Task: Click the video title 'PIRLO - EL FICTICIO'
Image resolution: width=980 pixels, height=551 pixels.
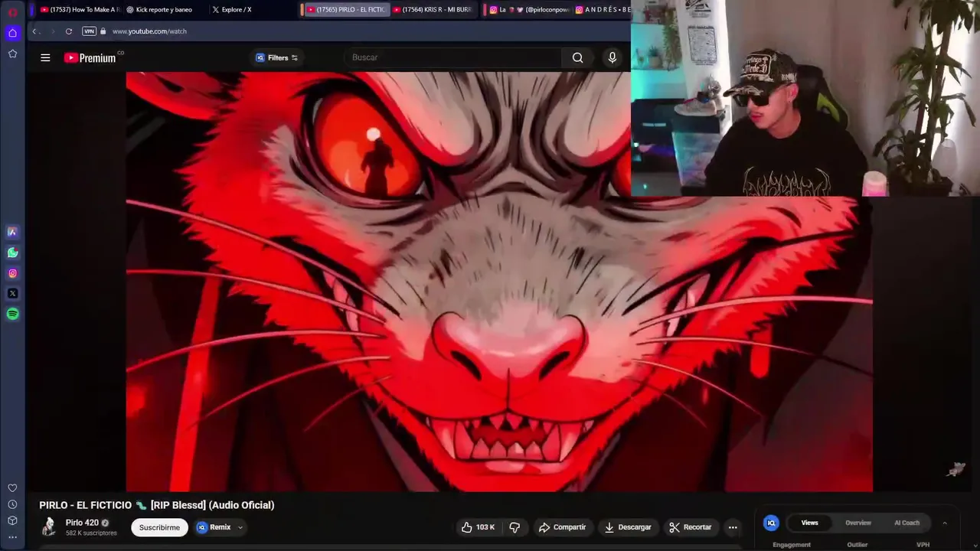Action: click(x=157, y=505)
